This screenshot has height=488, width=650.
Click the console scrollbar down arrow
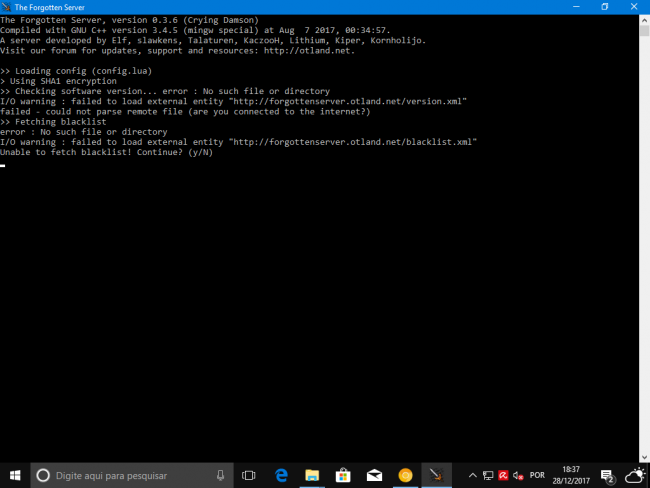(645, 457)
